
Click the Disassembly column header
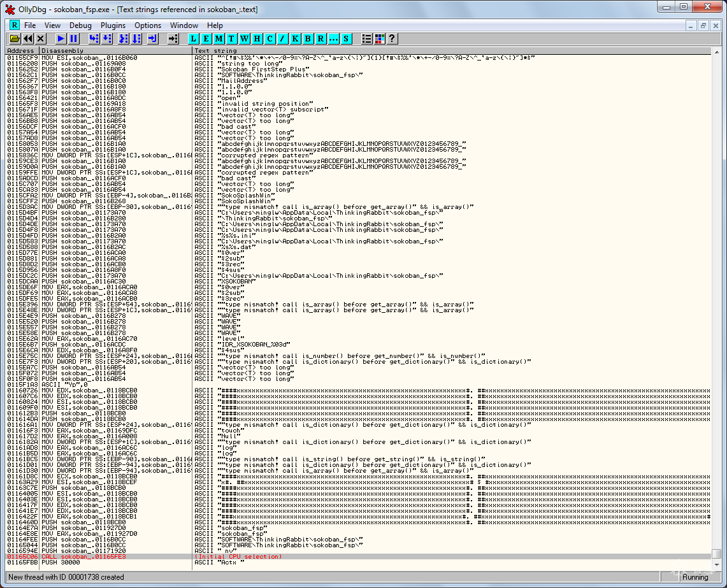tap(116, 50)
